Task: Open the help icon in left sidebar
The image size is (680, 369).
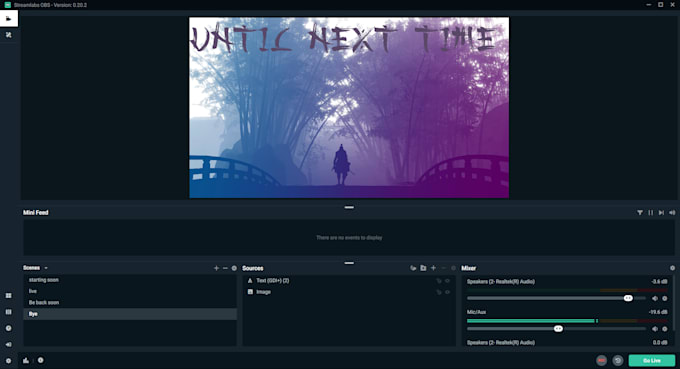Action: click(9, 328)
